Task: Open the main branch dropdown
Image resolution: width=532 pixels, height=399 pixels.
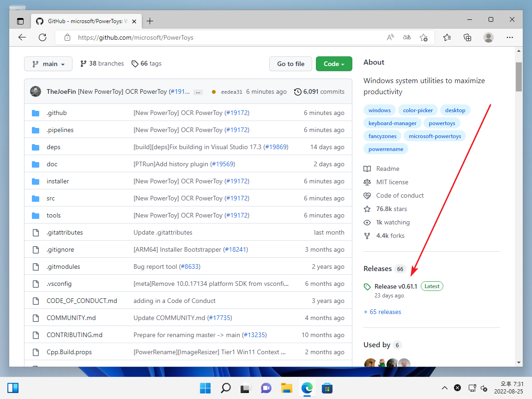Action: (48, 64)
